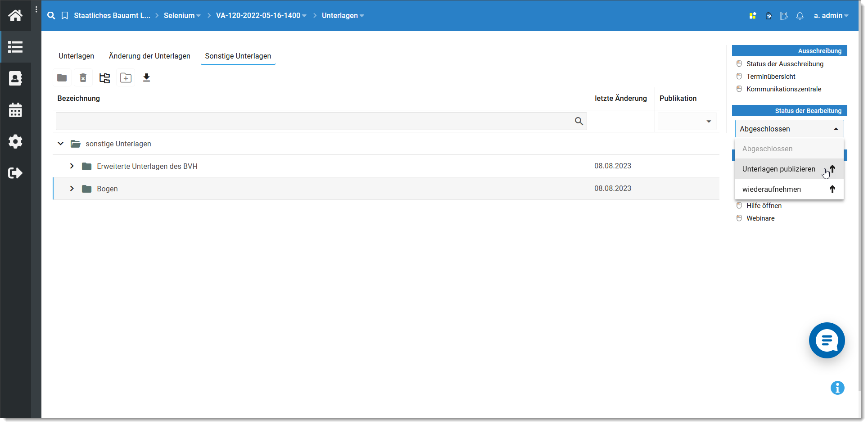Select Unterlagen publizieren from dropdown

coord(789,169)
